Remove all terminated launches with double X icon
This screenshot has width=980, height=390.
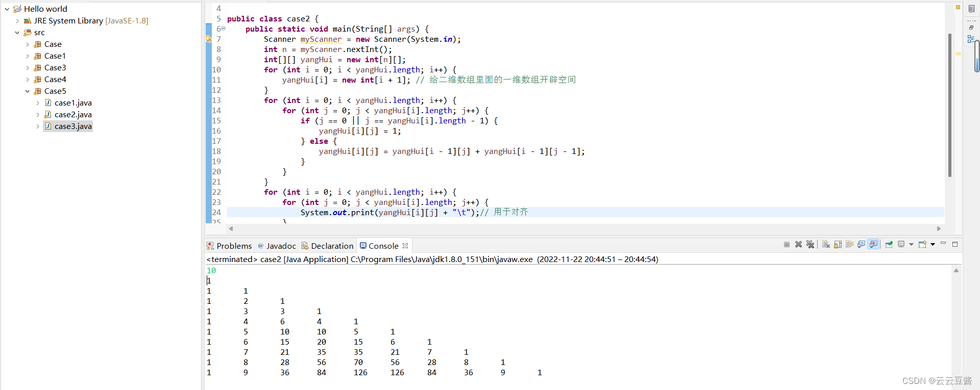pos(810,245)
